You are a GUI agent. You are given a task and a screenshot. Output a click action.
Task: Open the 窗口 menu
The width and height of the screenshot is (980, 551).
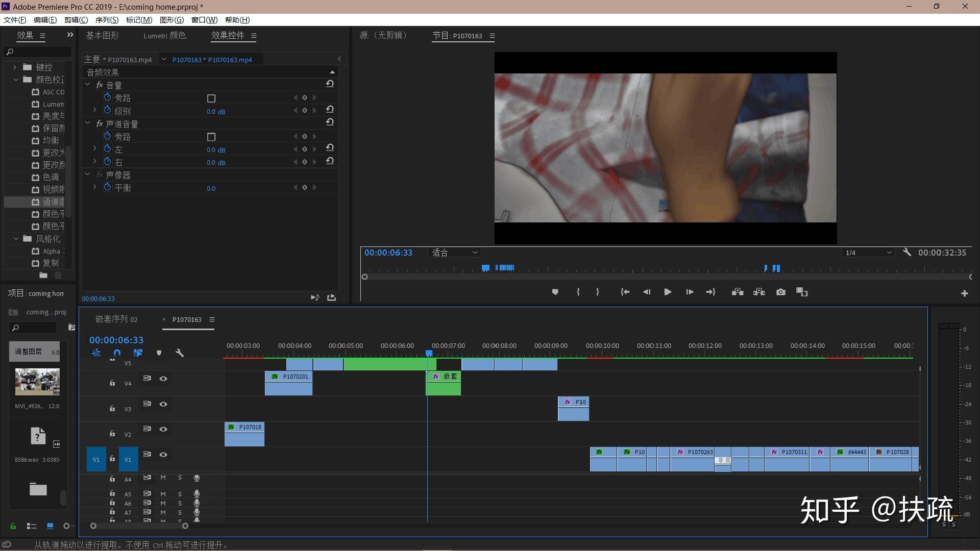coord(204,20)
